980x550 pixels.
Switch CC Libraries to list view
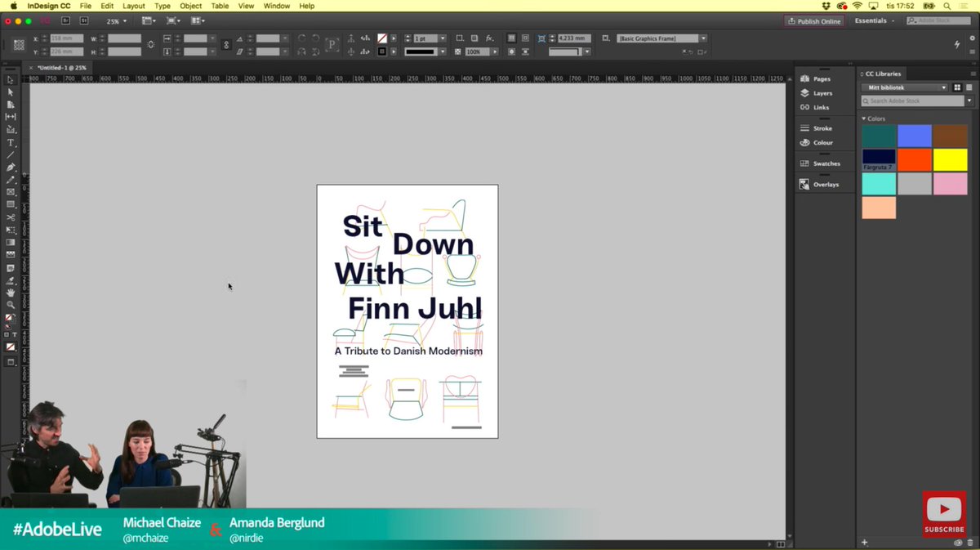pos(969,87)
